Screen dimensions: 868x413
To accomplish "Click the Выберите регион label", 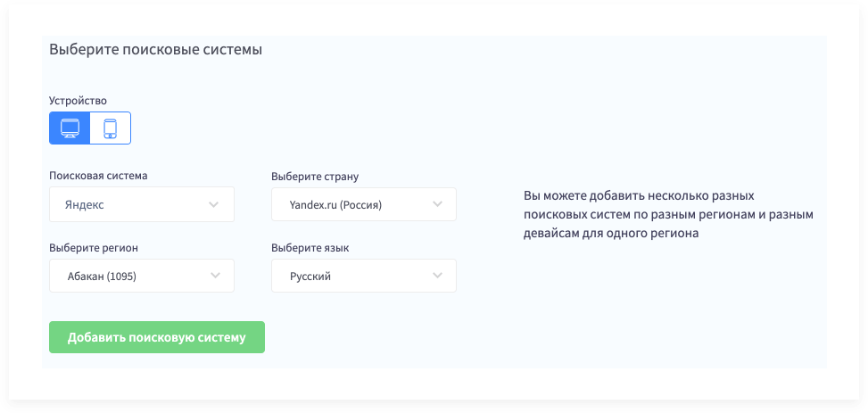I will pyautogui.click(x=94, y=247).
